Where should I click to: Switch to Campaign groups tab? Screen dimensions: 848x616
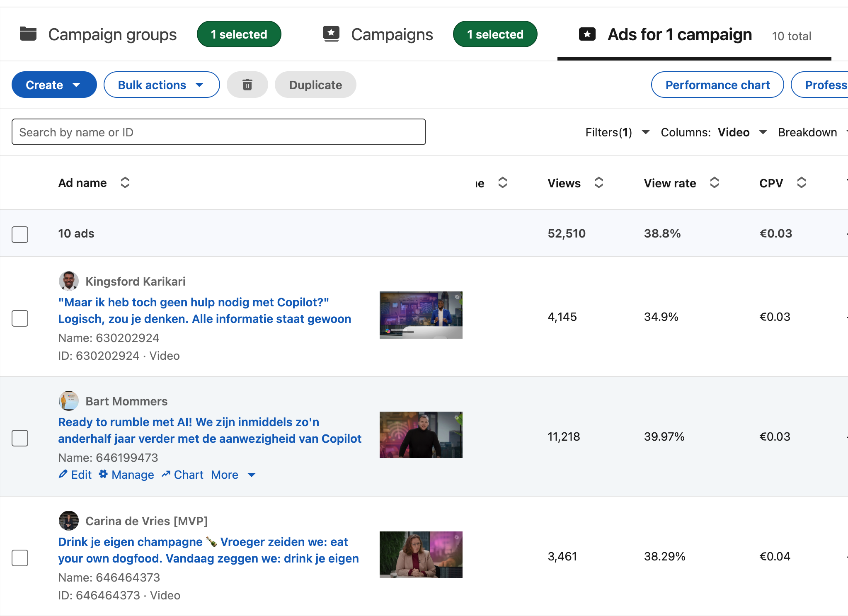(98, 34)
